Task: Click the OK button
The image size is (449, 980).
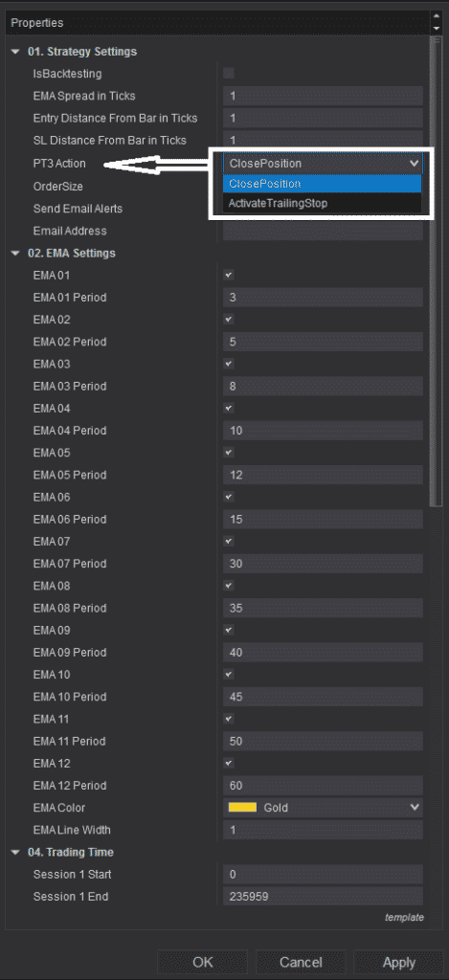Action: pos(203,963)
